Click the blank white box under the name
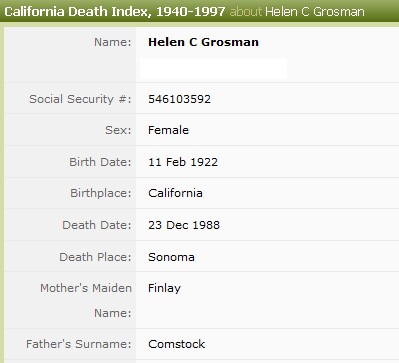 213,69
